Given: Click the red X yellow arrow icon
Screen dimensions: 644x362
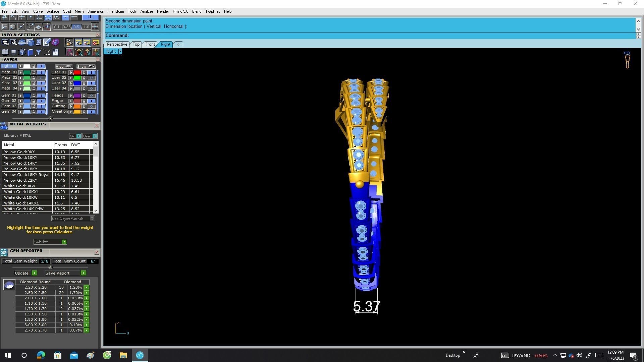Looking at the screenshot, I should tap(96, 42).
